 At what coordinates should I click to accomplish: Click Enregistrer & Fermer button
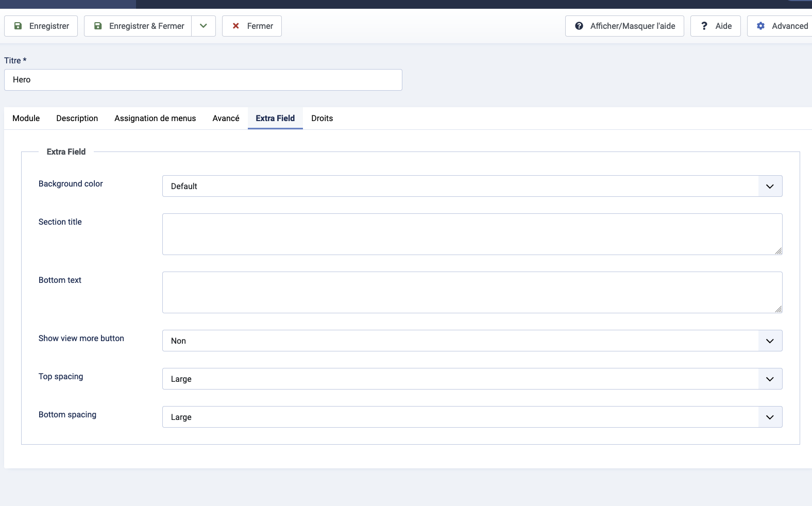click(138, 26)
